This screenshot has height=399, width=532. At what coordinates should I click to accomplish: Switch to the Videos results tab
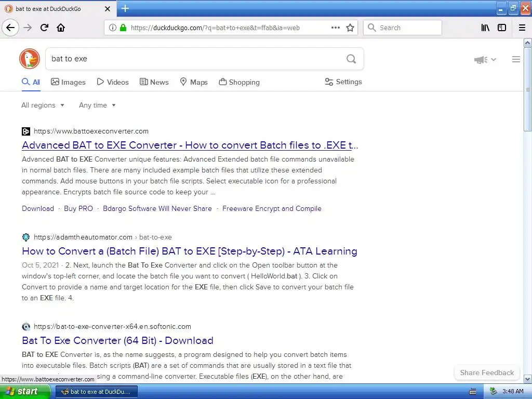(x=113, y=82)
